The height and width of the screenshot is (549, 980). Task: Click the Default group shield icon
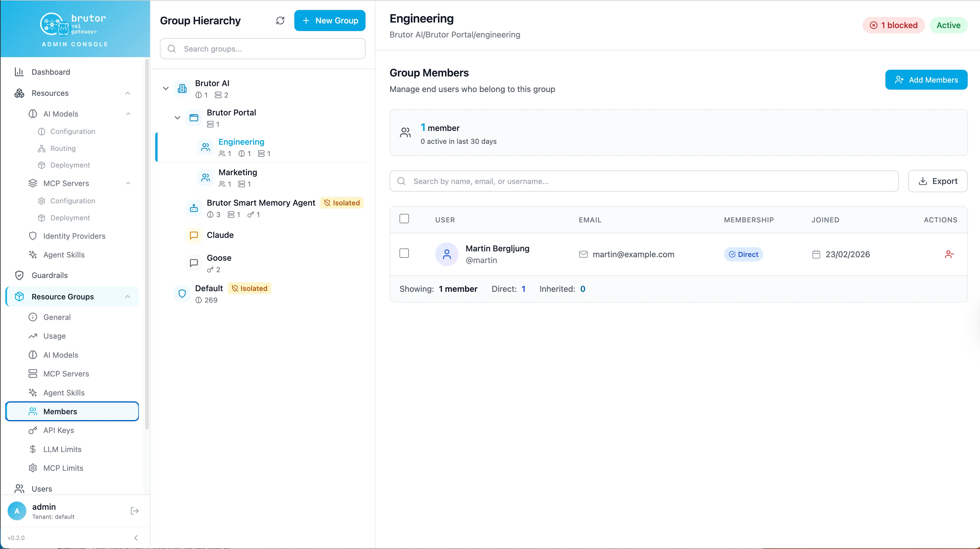[x=182, y=294]
